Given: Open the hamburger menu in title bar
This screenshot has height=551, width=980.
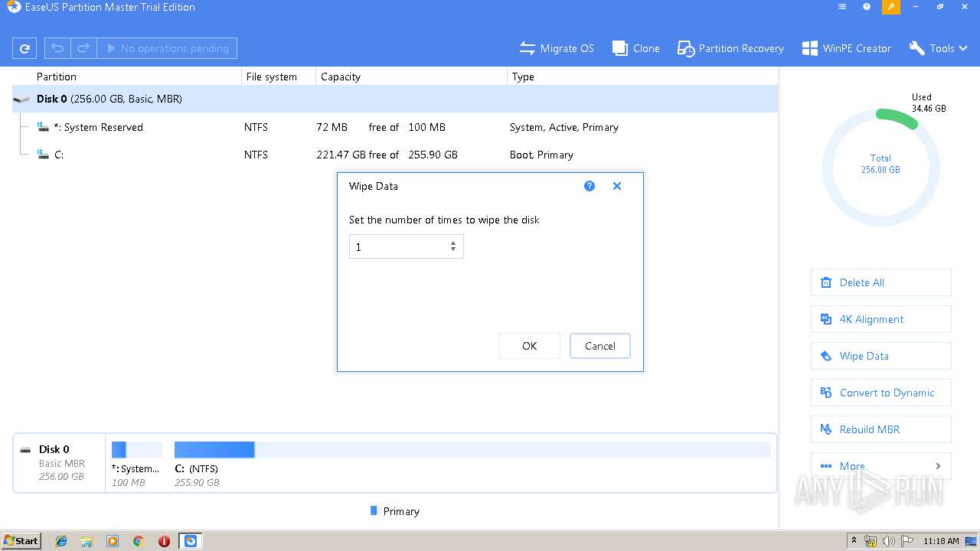Looking at the screenshot, I should (842, 7).
